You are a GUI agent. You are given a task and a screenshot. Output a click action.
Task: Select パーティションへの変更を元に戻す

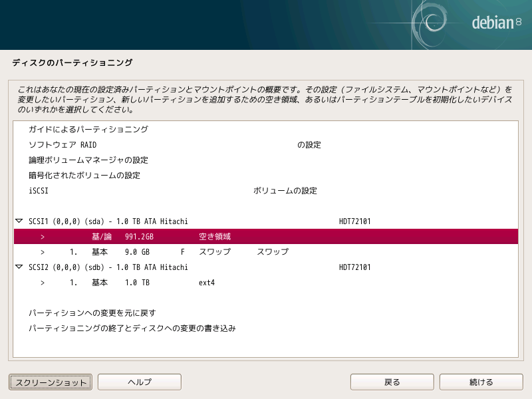click(x=100, y=313)
